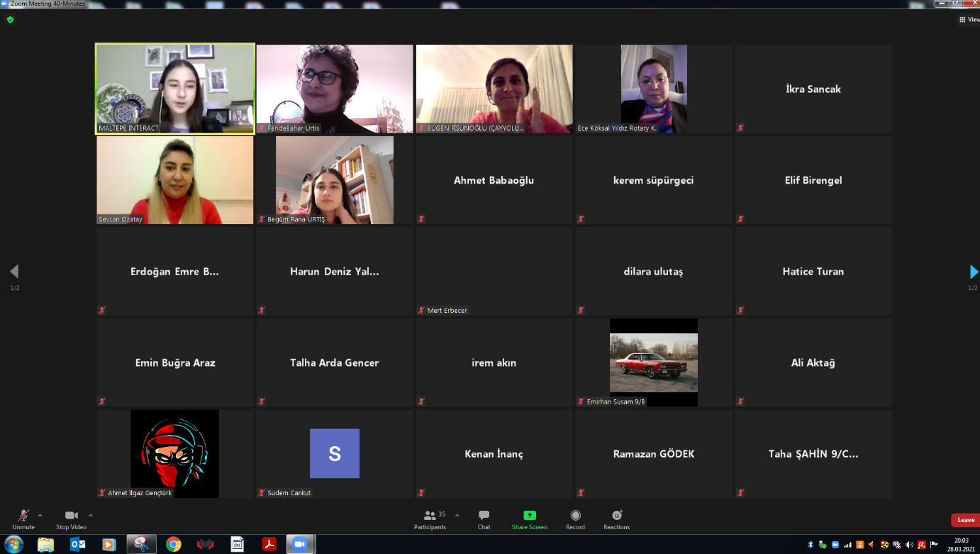Click muted mic icon on Ahmet Babaoğlu tile

coord(421,219)
